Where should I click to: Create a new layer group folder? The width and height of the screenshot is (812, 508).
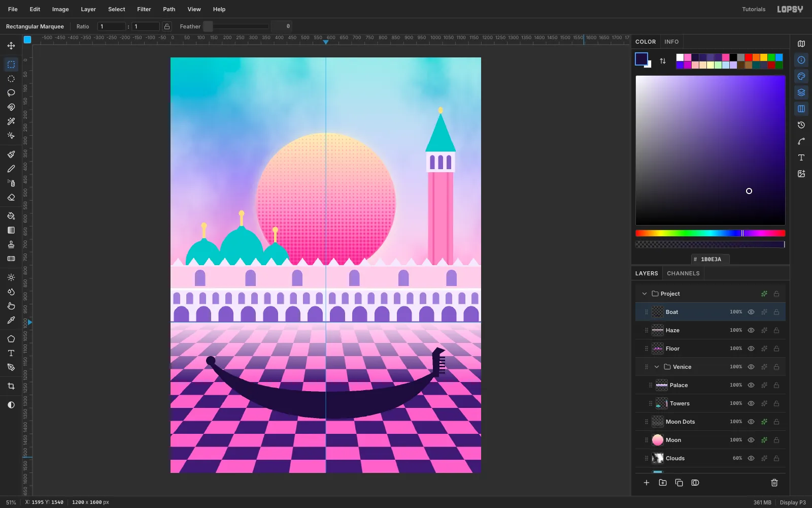tap(663, 483)
